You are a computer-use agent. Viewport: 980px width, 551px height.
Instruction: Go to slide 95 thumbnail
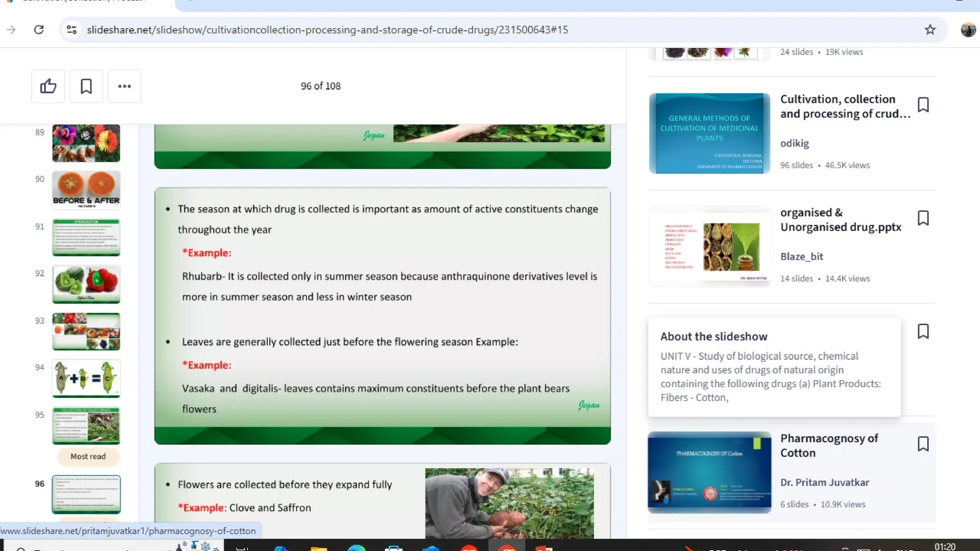[x=86, y=426]
